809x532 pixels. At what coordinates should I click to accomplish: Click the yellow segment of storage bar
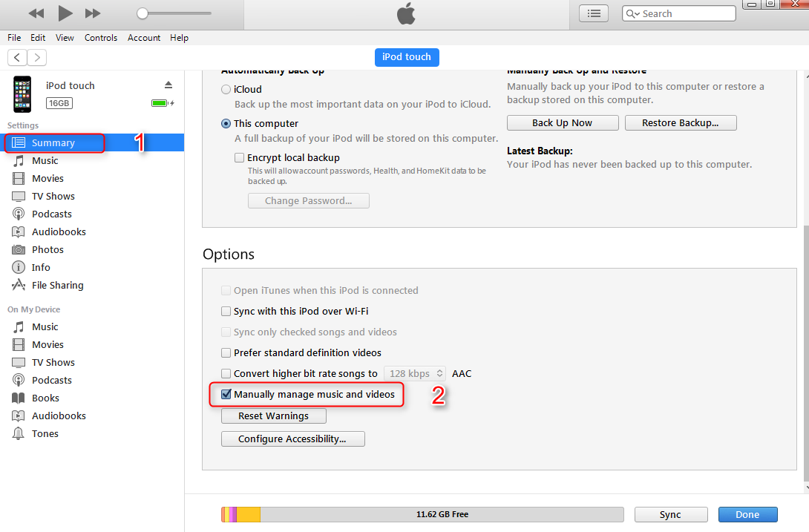tap(248, 514)
